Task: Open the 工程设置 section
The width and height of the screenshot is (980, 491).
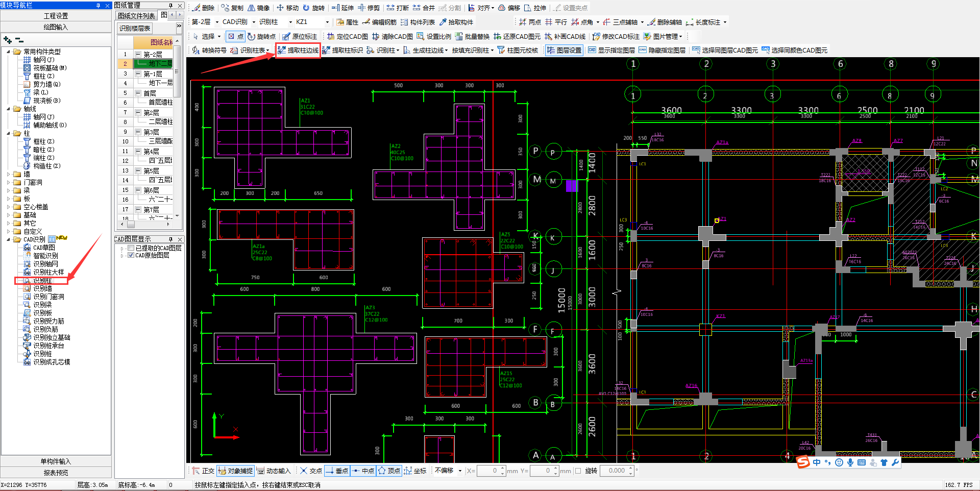Action: pos(56,16)
